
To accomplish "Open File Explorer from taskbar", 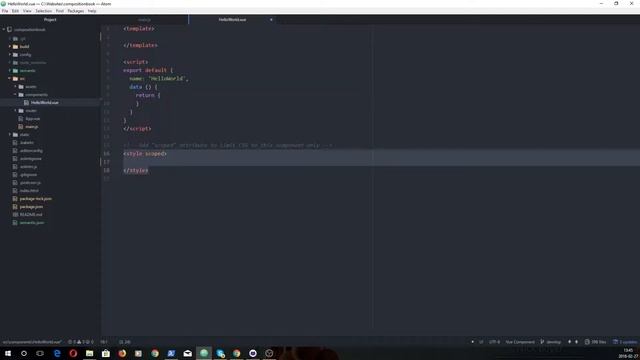I will tap(89, 353).
